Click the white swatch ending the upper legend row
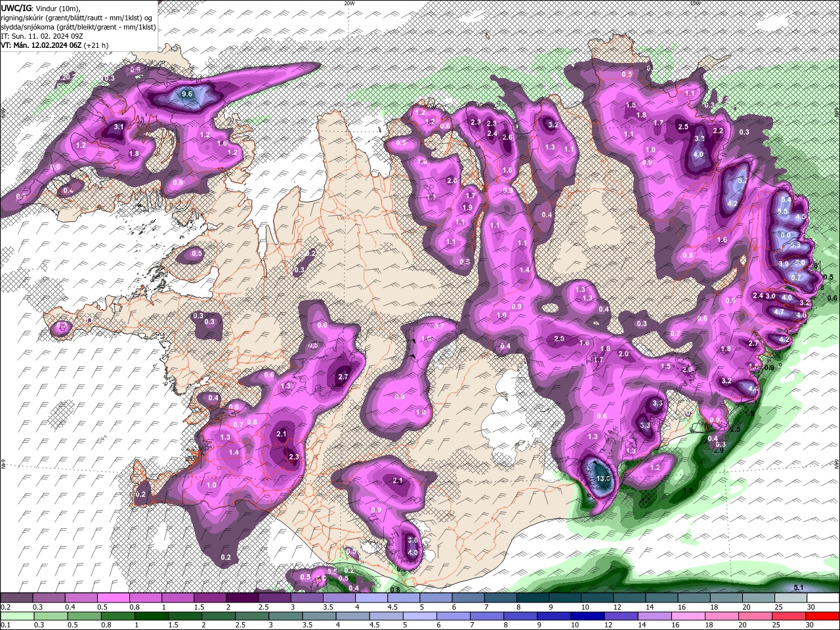 [823, 598]
